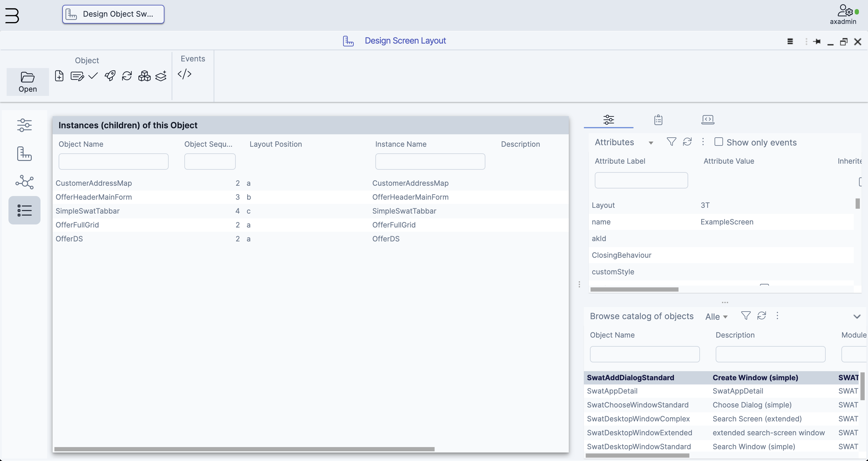
Task: Select the OfferHeaderMainForm object row
Action: pos(310,197)
